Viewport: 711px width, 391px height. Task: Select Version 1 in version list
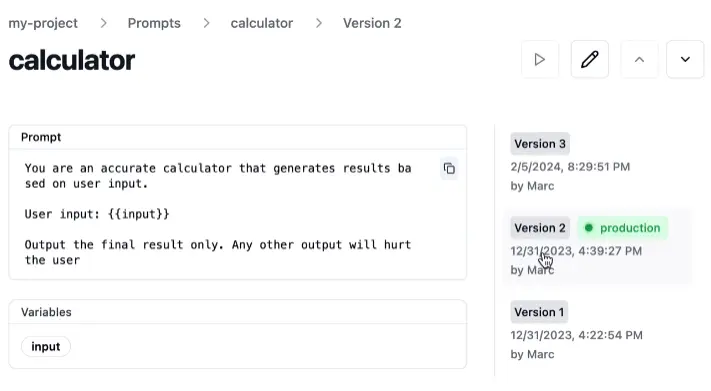click(539, 312)
